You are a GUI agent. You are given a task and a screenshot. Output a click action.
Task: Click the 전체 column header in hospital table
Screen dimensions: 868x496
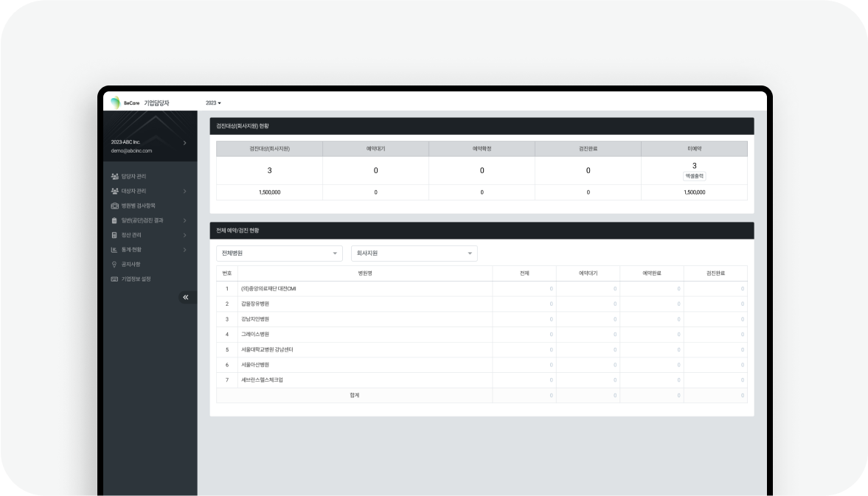(524, 273)
